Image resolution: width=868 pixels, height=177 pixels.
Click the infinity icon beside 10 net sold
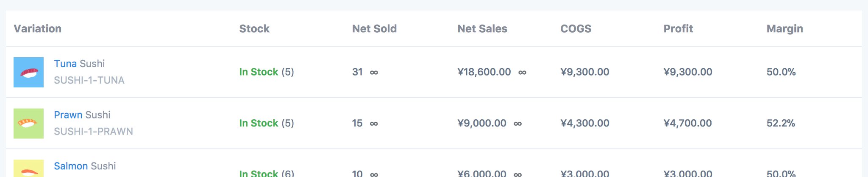374,174
